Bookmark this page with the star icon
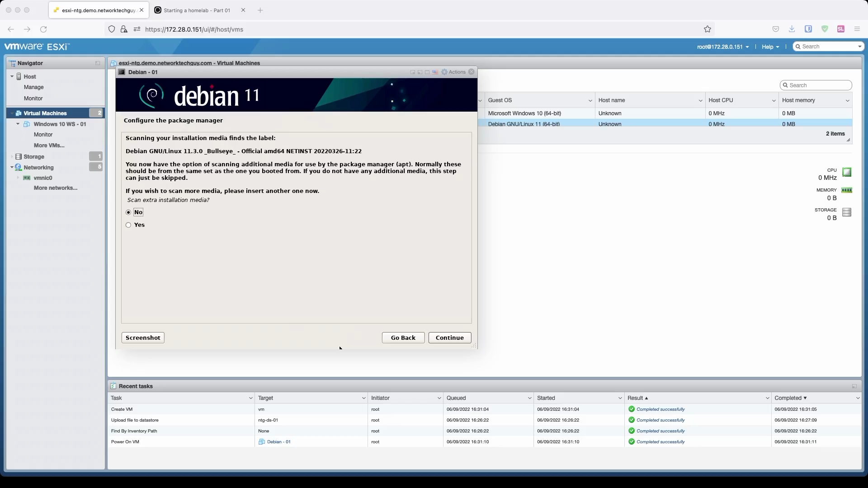 coord(708,29)
